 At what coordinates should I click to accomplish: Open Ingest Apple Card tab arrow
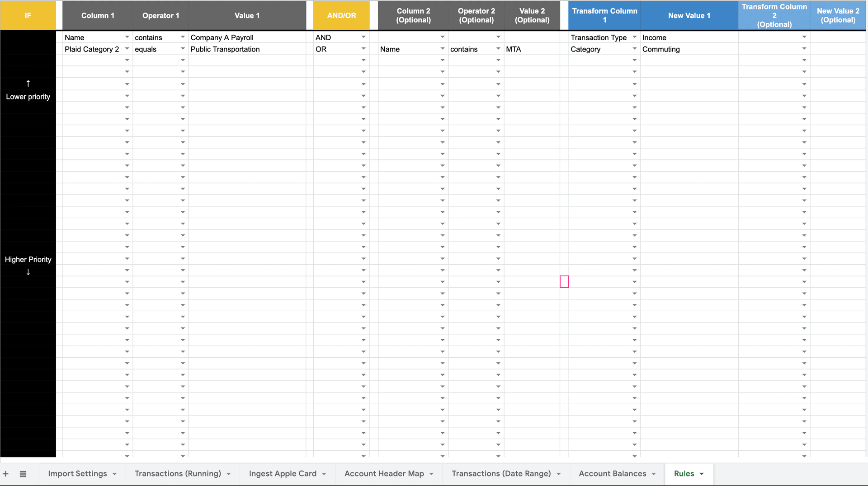click(324, 474)
